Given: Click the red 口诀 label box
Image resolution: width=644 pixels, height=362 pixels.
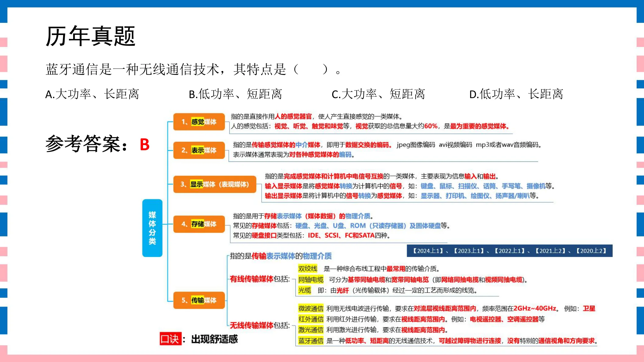Looking at the screenshot, I should pos(170,339).
